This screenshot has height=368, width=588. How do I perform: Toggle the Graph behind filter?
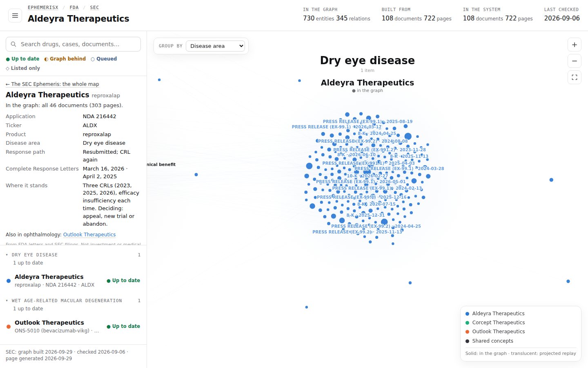[65, 59]
